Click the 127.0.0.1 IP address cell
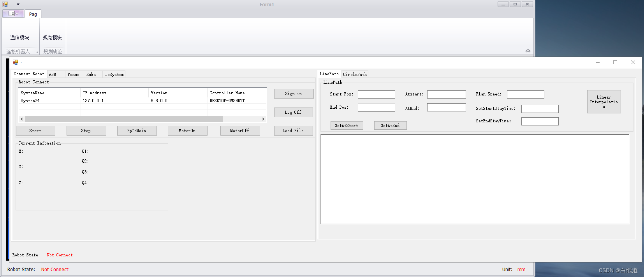Screen dimensions: 644x277 tap(93, 101)
